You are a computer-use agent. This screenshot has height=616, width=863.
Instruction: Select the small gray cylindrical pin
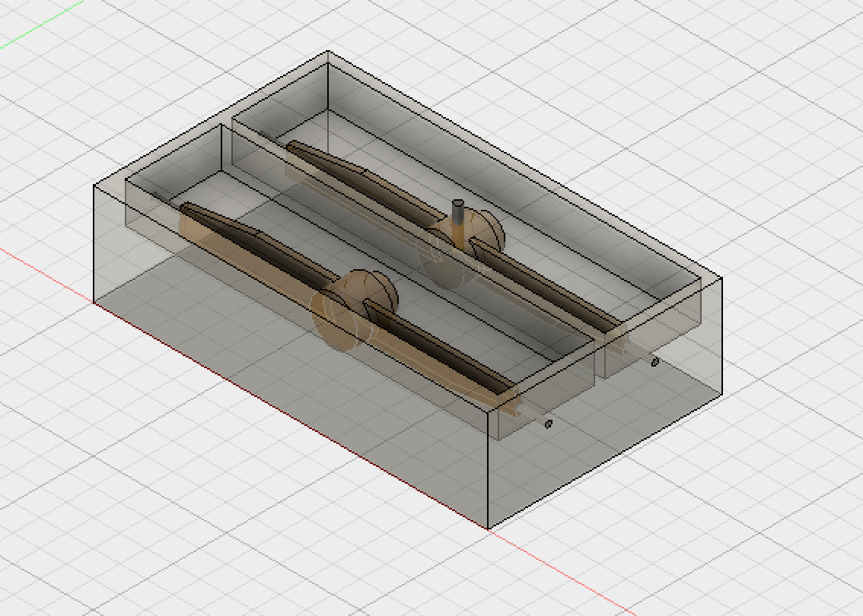458,214
